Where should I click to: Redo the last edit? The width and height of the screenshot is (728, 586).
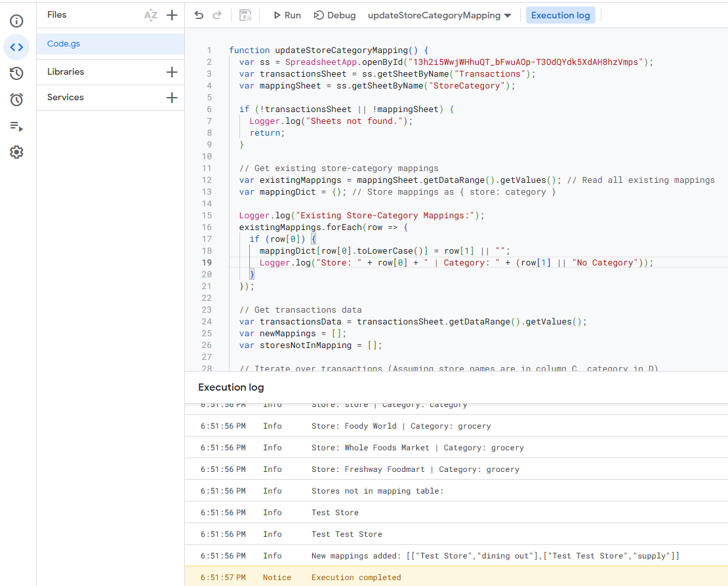pyautogui.click(x=217, y=14)
